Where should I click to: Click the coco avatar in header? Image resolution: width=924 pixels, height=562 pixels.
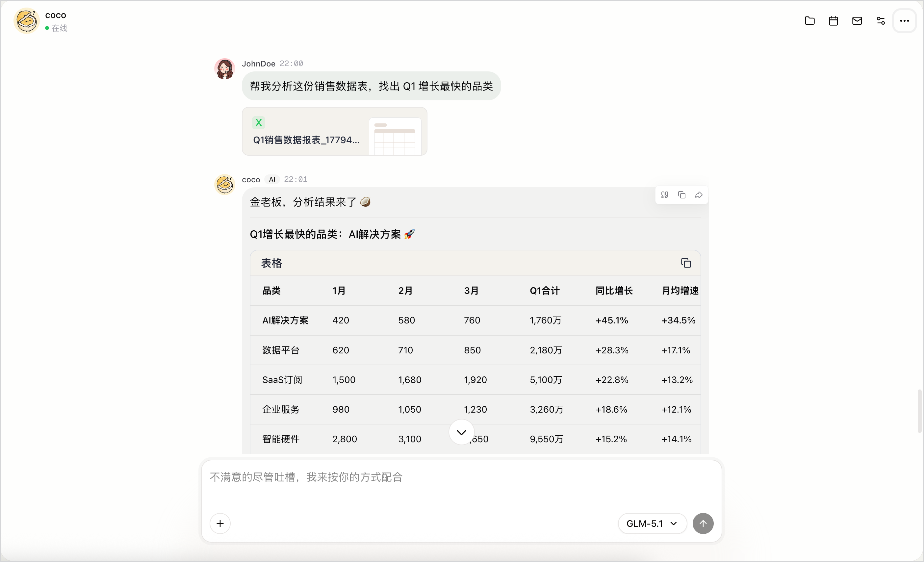pos(27,21)
